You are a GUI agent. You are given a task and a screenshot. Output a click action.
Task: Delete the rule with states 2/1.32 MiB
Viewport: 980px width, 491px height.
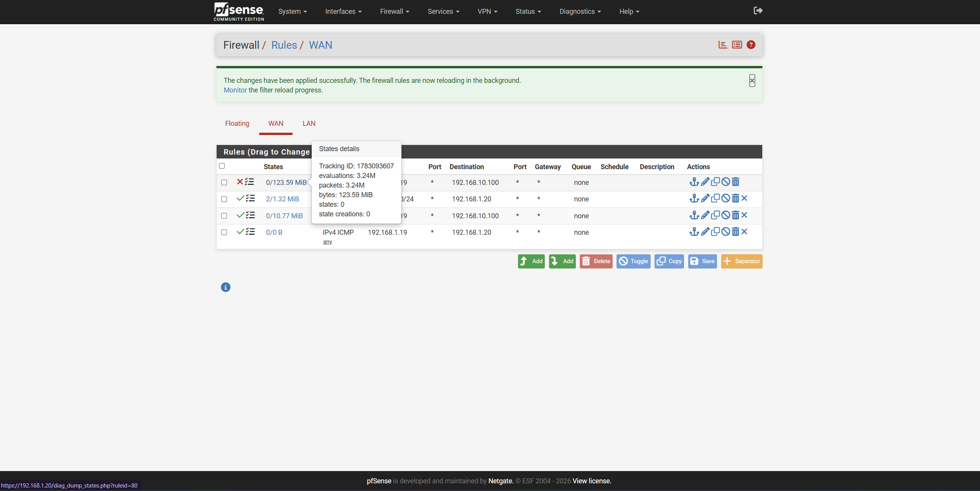click(x=735, y=198)
